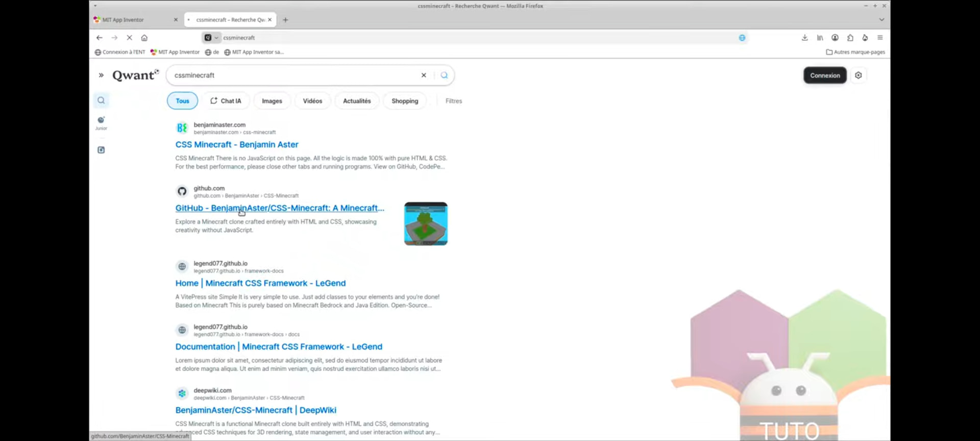Viewport: 980px width, 441px height.
Task: Click the sidebar icon below Junior
Action: [101, 150]
